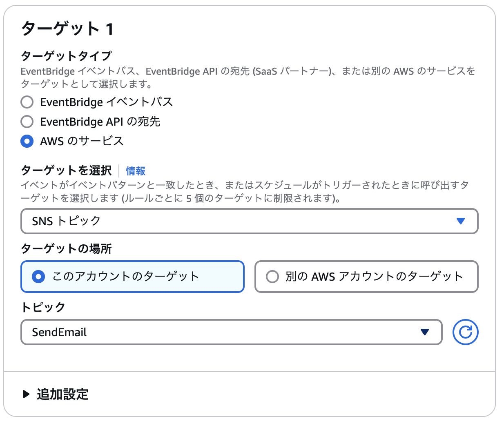Select the AWS のサービス radio button
Screen dimensions: 504x421
tap(27, 141)
